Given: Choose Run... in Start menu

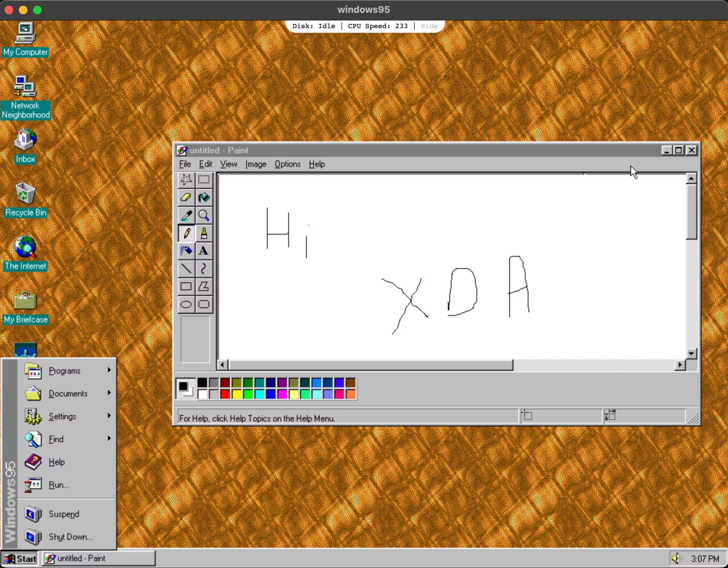Looking at the screenshot, I should click(x=67, y=485).
